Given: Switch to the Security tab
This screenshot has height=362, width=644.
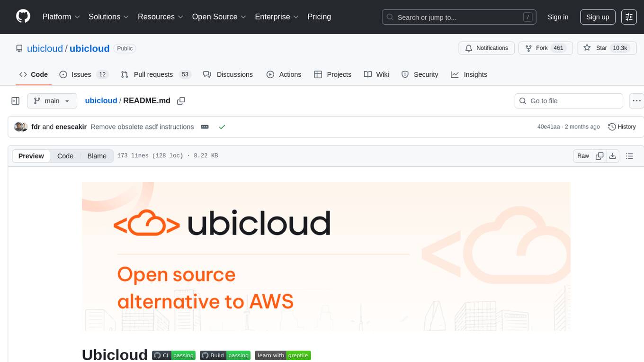Looking at the screenshot, I should (x=420, y=74).
